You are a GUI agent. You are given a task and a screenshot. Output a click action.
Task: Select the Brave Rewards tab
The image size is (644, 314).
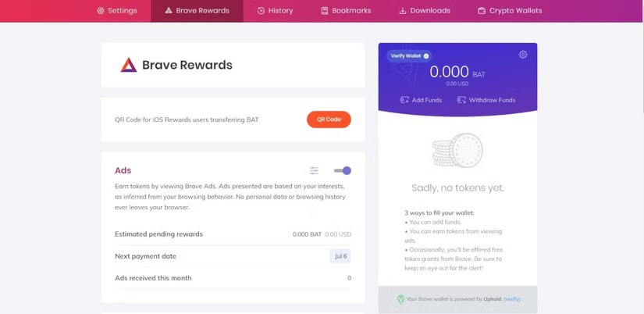pyautogui.click(x=197, y=11)
